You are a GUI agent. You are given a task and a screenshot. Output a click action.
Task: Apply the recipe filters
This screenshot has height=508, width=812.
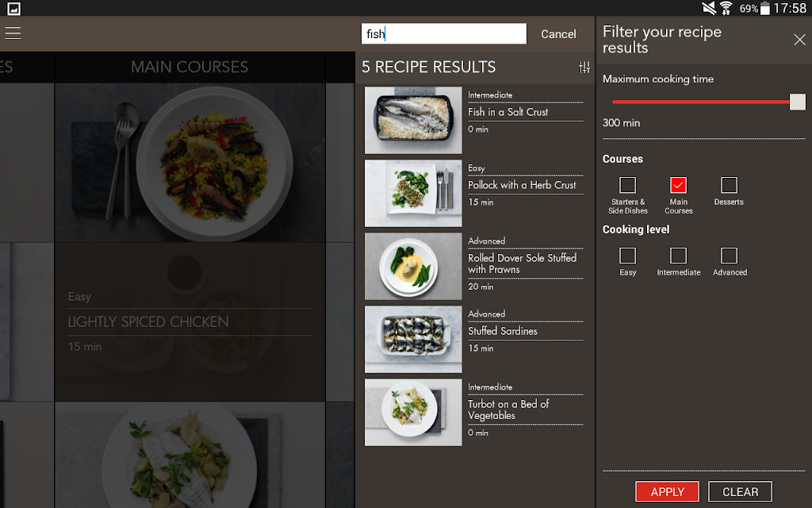coord(667,491)
